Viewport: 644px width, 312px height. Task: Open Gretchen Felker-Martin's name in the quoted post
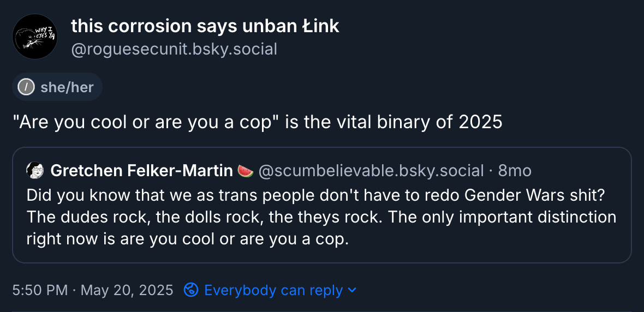[x=141, y=171]
